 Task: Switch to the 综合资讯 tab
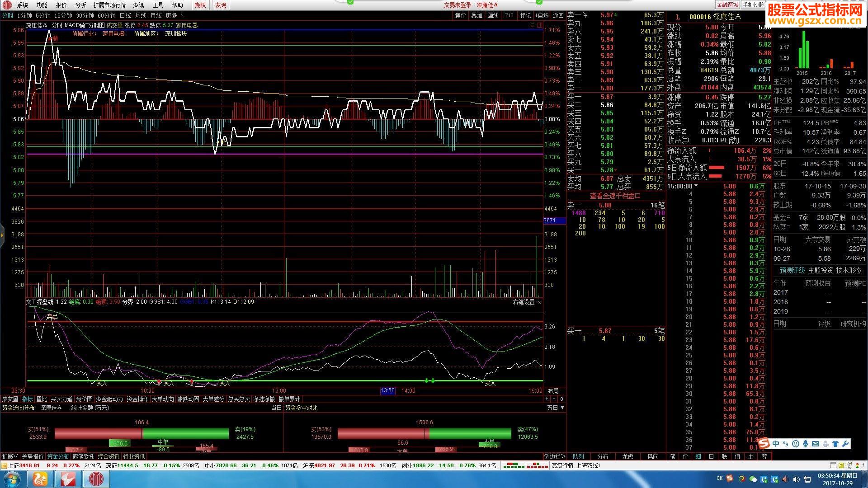108,456
